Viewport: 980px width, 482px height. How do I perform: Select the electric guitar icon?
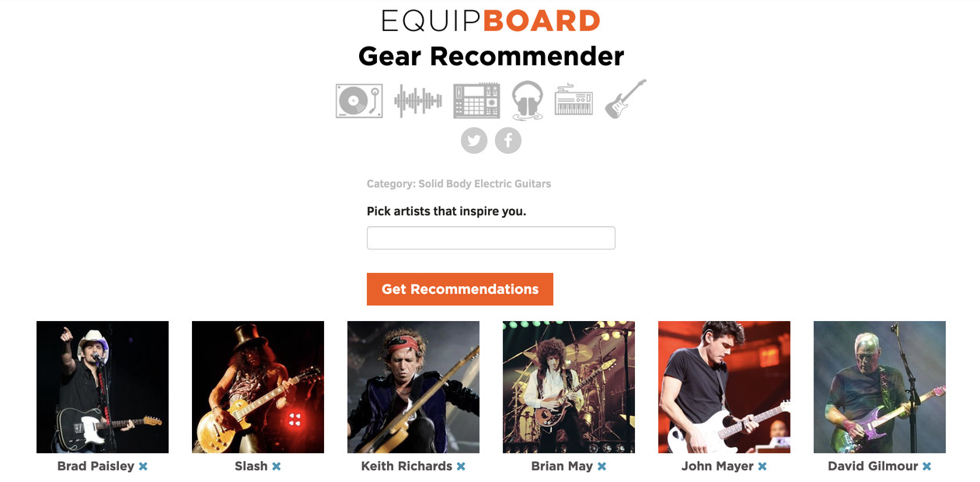point(626,99)
